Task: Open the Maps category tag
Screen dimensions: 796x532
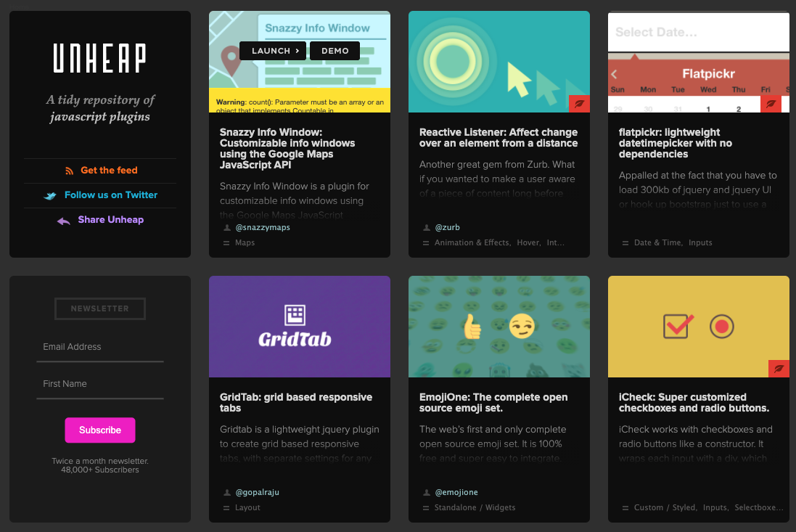Action: click(245, 242)
